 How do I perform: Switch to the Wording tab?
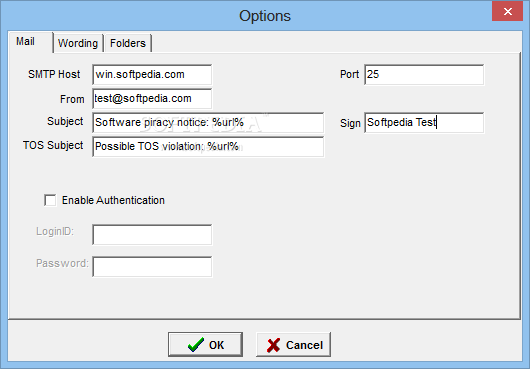click(x=78, y=43)
